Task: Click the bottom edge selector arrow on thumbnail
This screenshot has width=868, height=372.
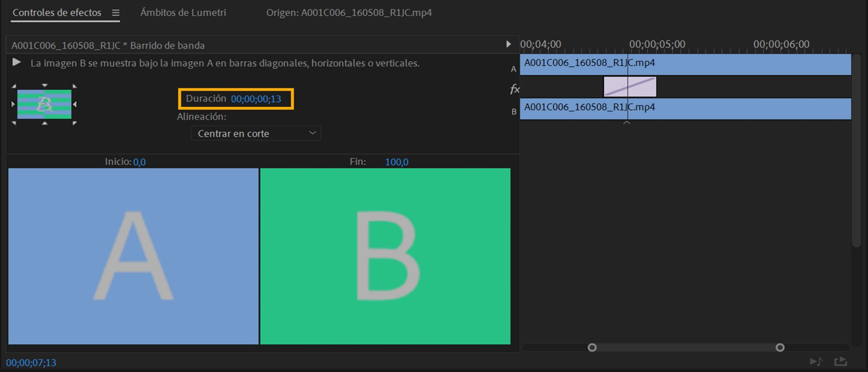Action: (44, 123)
